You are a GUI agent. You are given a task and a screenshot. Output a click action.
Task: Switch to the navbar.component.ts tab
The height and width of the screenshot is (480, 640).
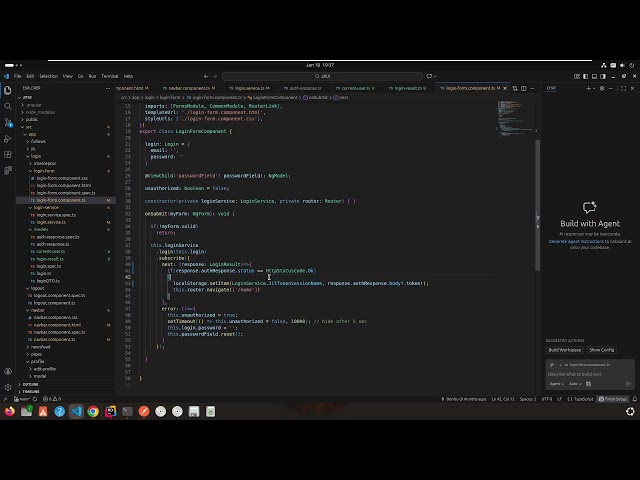click(189, 88)
